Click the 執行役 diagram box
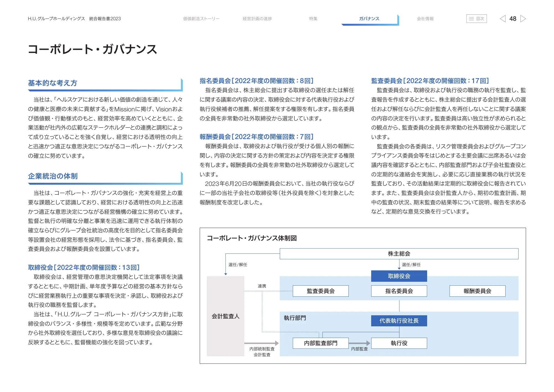Screen dimensions: 554x392 [399, 343]
